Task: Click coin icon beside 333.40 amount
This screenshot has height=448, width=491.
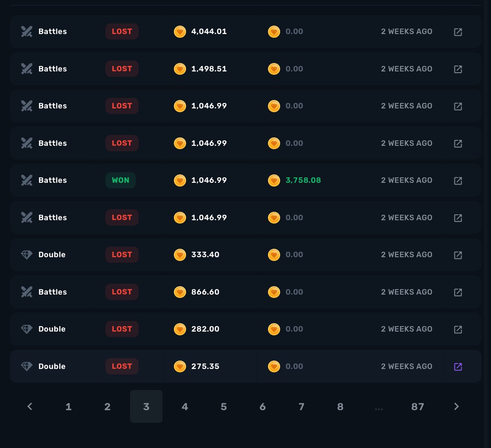Action: pos(180,255)
